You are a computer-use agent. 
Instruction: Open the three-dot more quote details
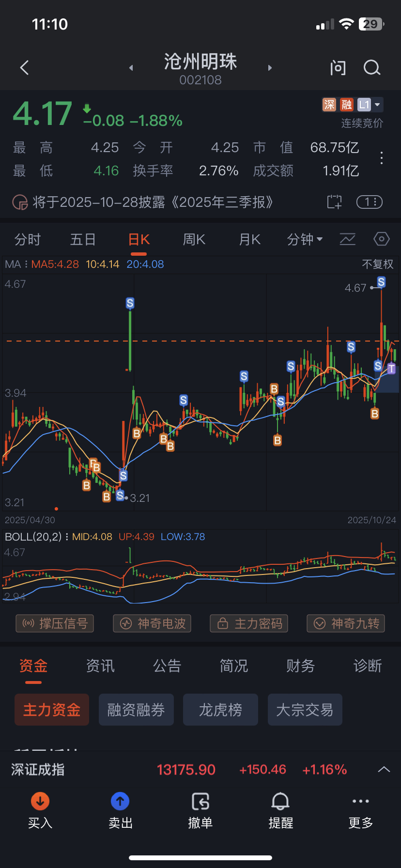pos(382,158)
